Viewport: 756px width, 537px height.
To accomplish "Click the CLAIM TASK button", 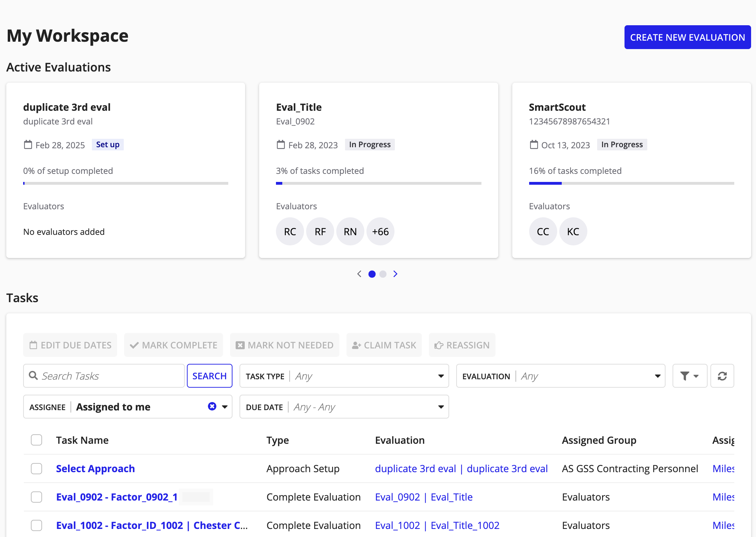I will (384, 345).
